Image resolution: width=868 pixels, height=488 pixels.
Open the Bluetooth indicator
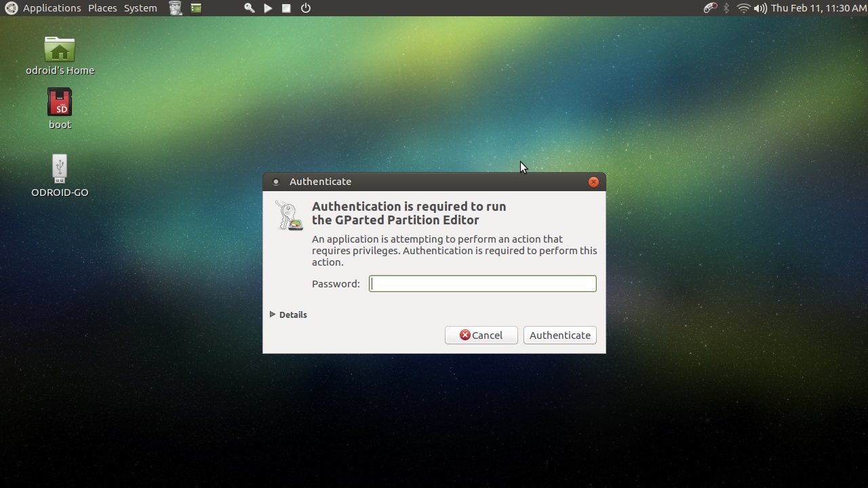click(726, 8)
